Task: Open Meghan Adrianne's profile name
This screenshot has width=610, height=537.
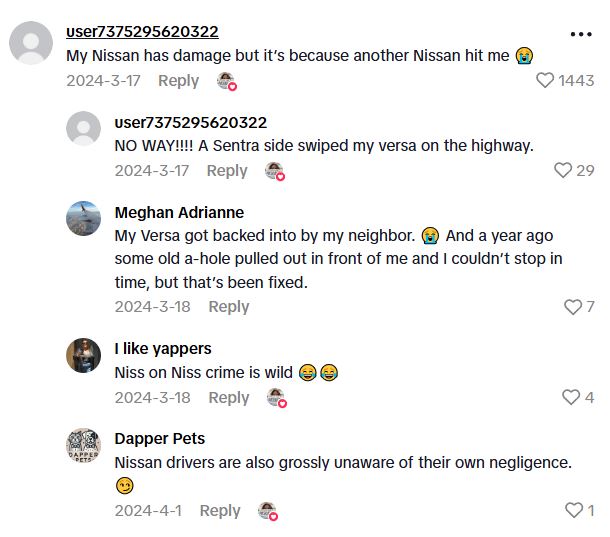Action: pyautogui.click(x=179, y=212)
